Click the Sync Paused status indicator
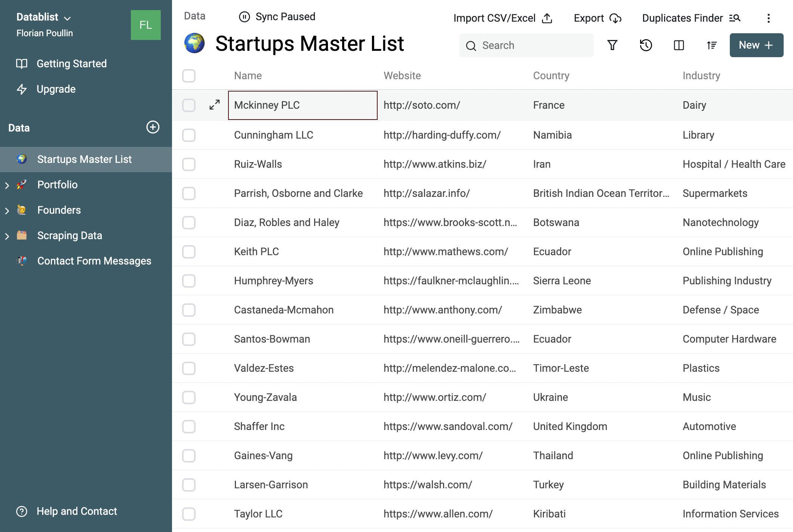 tap(277, 16)
